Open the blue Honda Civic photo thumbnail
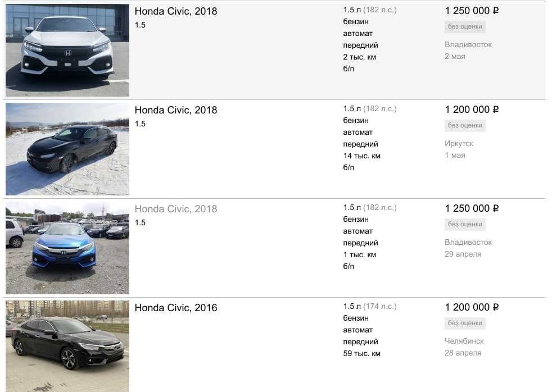 click(67, 248)
